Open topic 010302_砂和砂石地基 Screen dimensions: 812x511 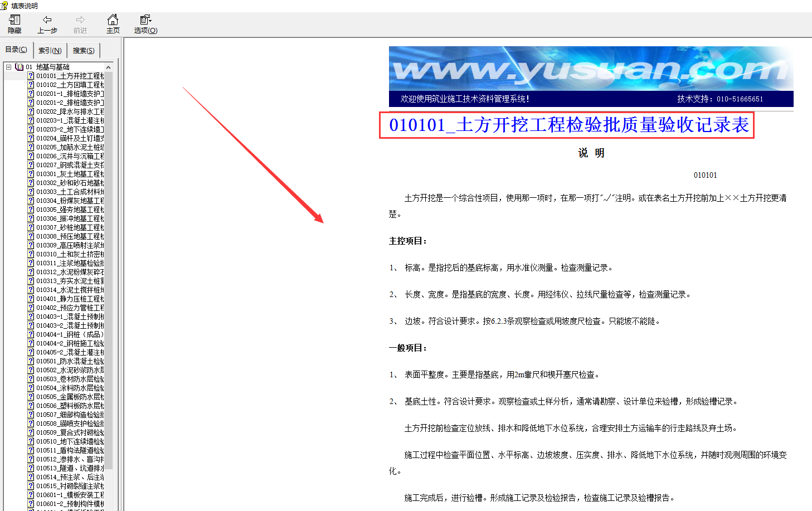[70, 183]
